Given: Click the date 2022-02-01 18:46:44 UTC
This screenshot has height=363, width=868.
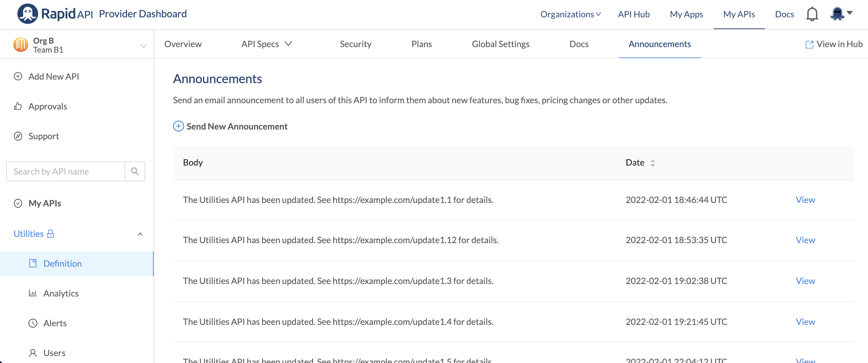Looking at the screenshot, I should (x=676, y=200).
